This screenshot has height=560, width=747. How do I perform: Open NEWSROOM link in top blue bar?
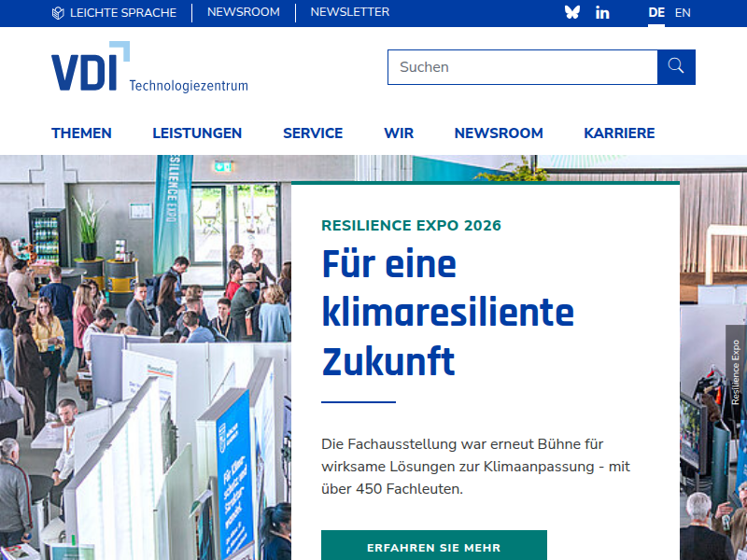point(244,12)
